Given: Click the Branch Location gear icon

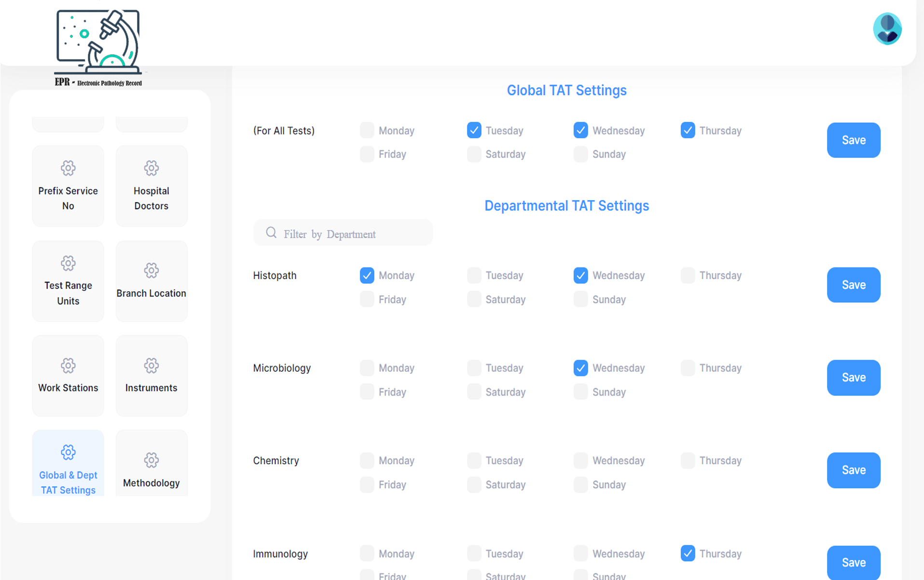Looking at the screenshot, I should [152, 270].
